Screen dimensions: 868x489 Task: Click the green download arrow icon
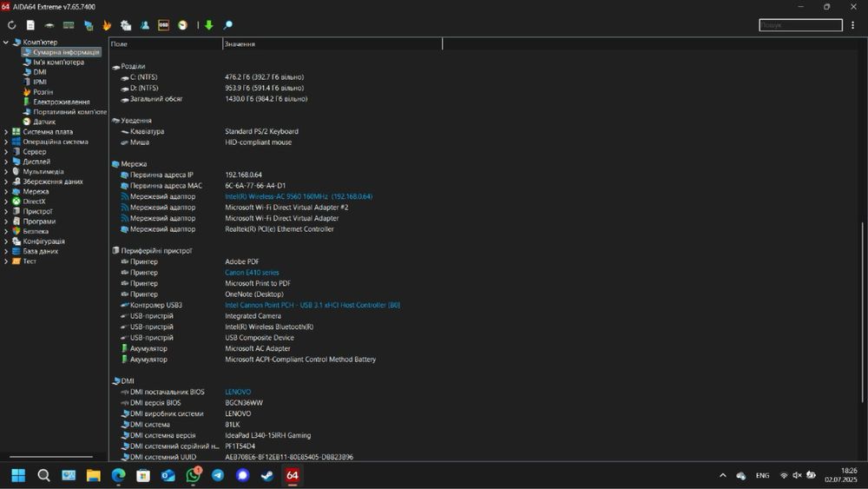(x=208, y=25)
